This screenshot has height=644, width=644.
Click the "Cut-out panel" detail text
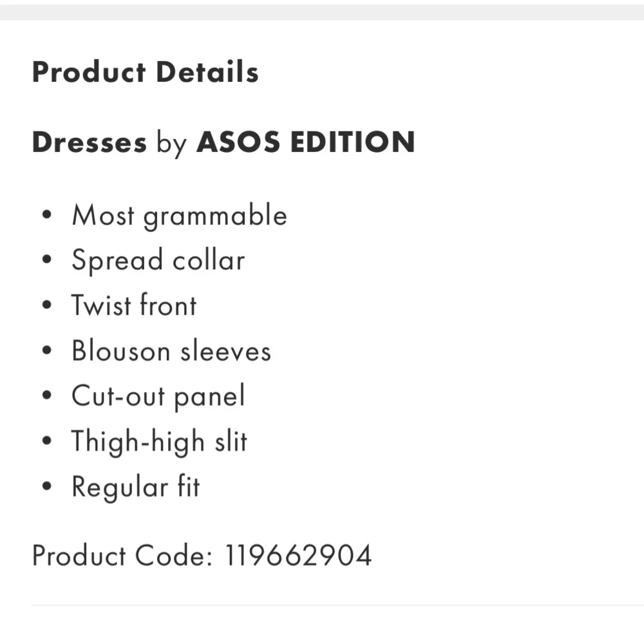158,396
